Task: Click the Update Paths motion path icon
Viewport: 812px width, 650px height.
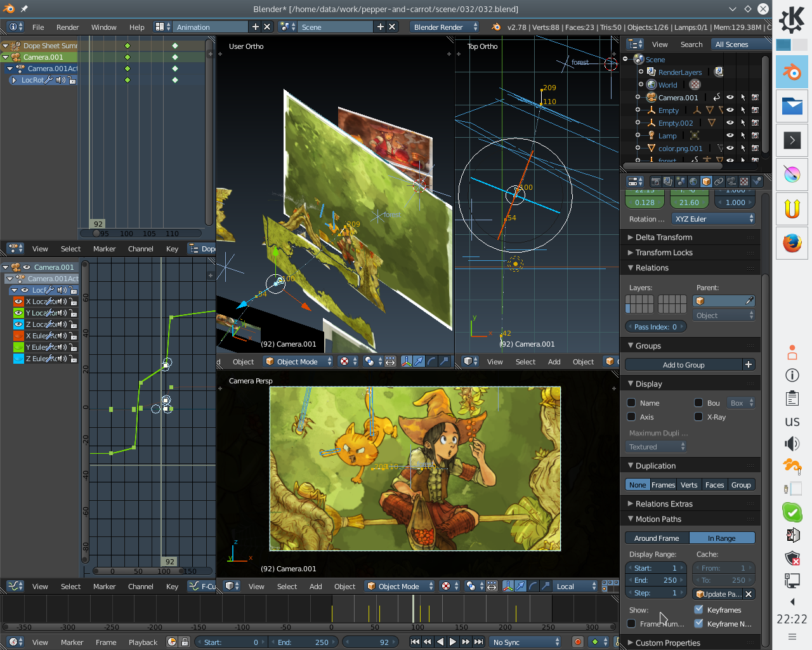Action: 700,594
